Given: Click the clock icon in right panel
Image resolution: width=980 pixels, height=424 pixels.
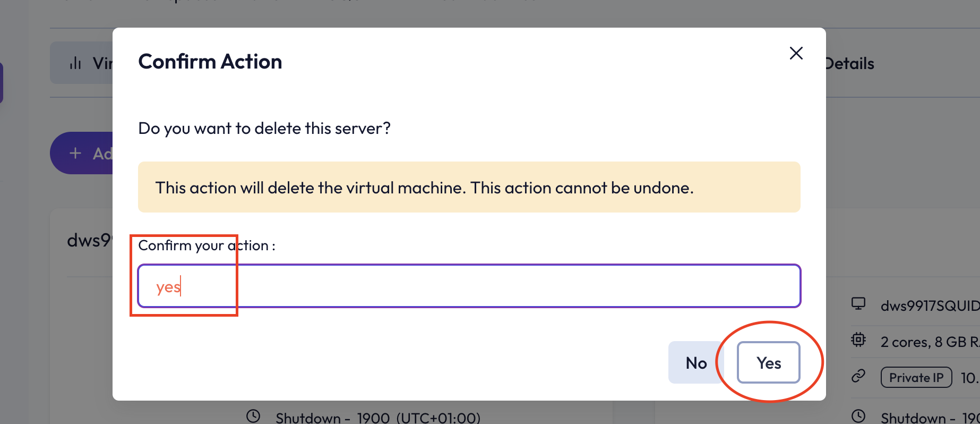Looking at the screenshot, I should point(858,416).
